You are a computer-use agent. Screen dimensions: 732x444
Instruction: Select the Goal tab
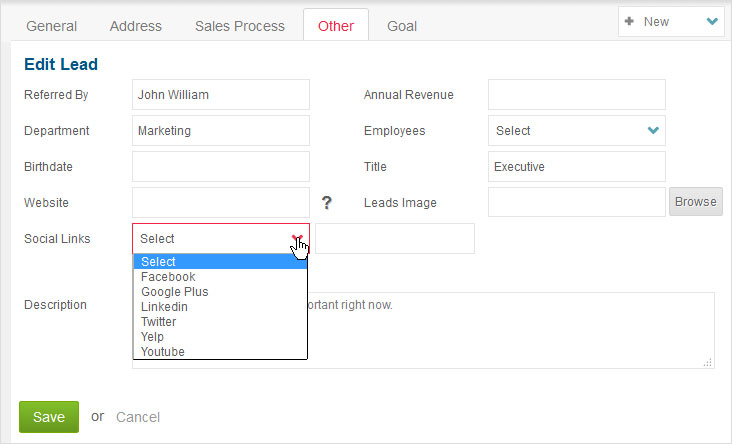402,26
